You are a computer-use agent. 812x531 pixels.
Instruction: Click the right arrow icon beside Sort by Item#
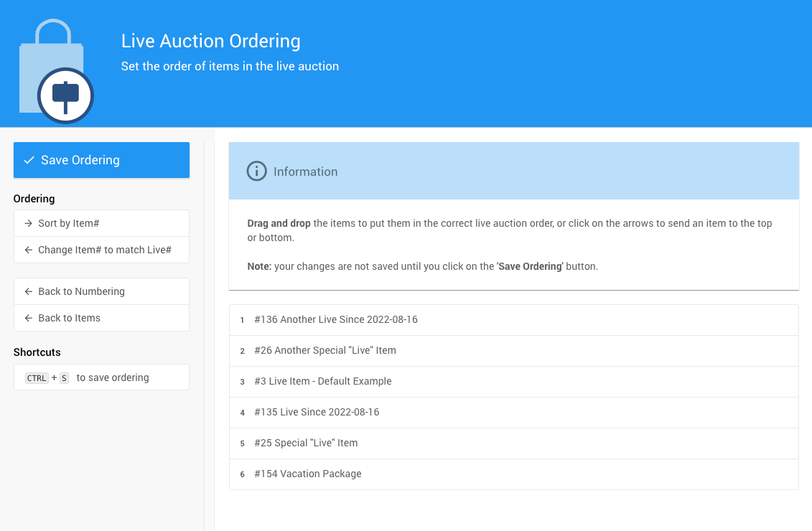pos(28,223)
